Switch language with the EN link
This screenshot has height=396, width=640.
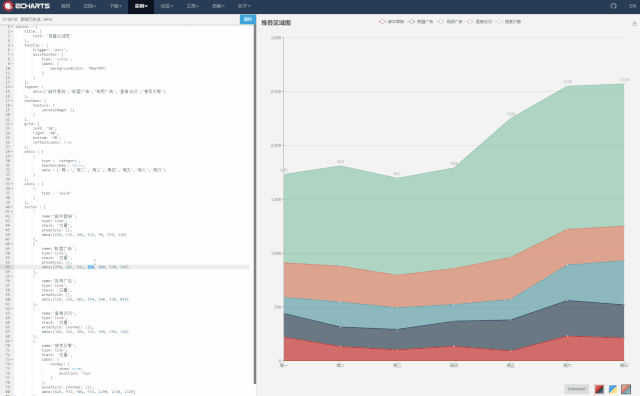632,6
